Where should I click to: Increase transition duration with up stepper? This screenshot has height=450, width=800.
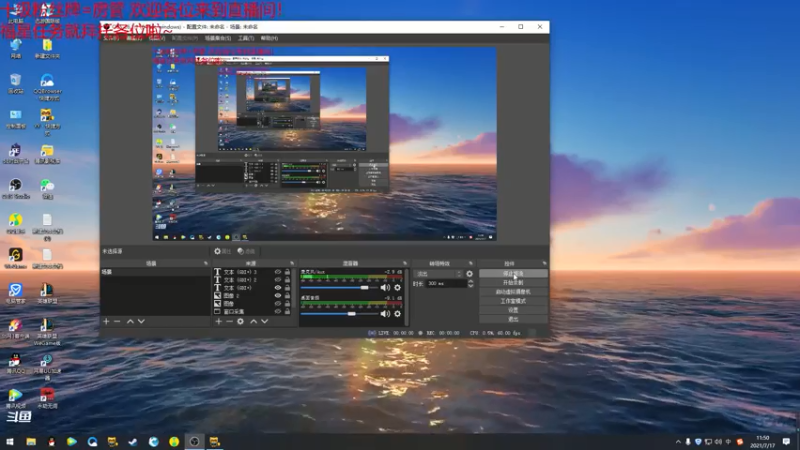click(470, 282)
